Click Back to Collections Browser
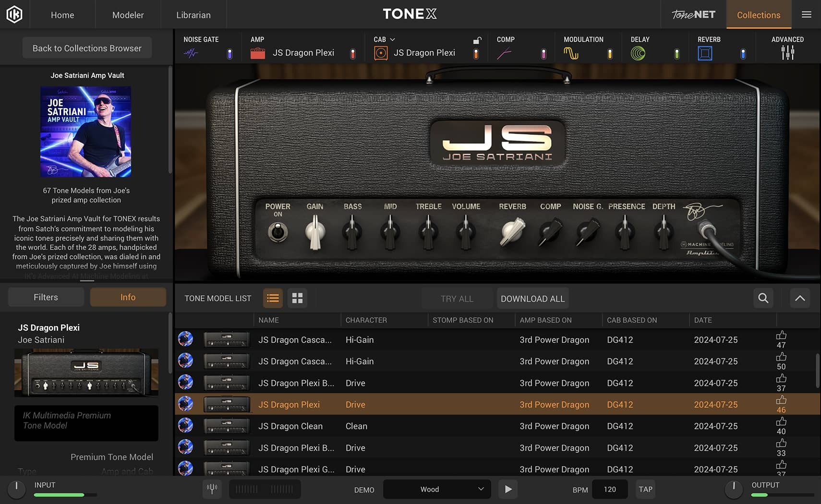 pyautogui.click(x=87, y=48)
